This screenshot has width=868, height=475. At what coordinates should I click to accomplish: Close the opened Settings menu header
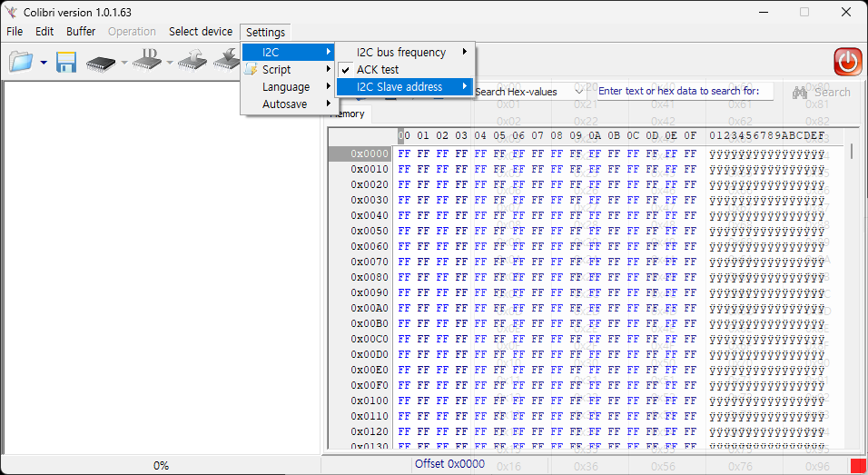pyautogui.click(x=266, y=32)
